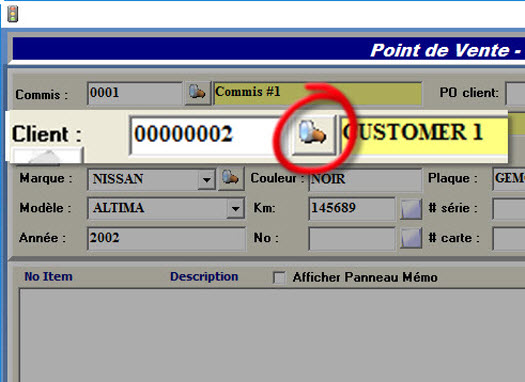Click the traffic light application icon

click(13, 14)
